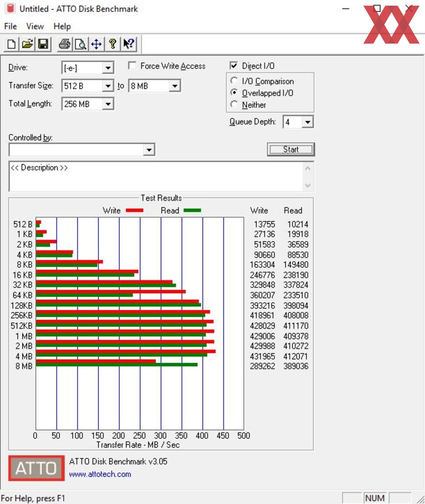Minimize the ATTO Disk Benchmark window
This screenshot has height=504, width=425.
point(346,9)
